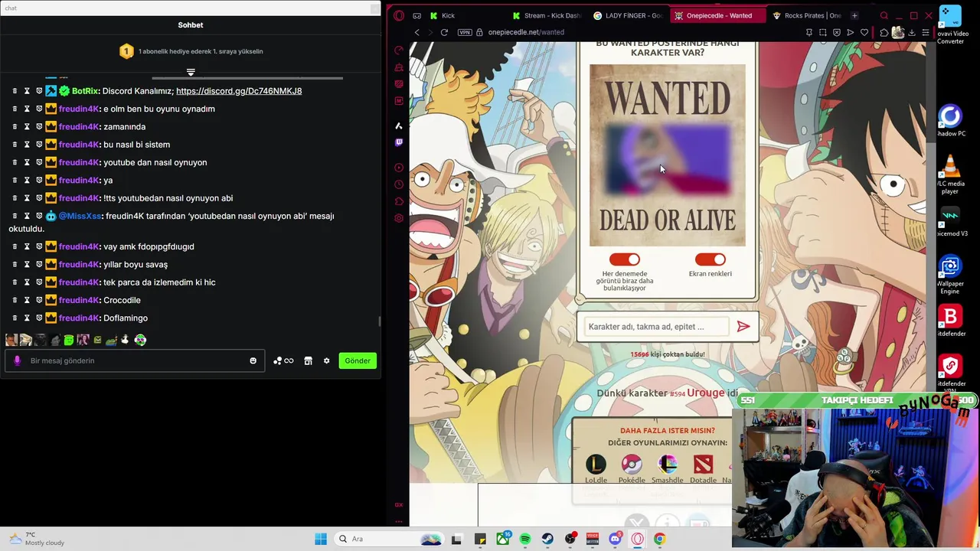Open Google Chrome from the taskbar

tap(660, 539)
